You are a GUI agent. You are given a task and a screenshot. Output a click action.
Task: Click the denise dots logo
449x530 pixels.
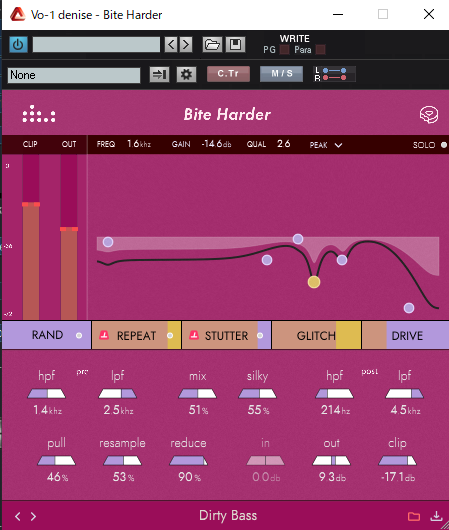[x=39, y=114]
